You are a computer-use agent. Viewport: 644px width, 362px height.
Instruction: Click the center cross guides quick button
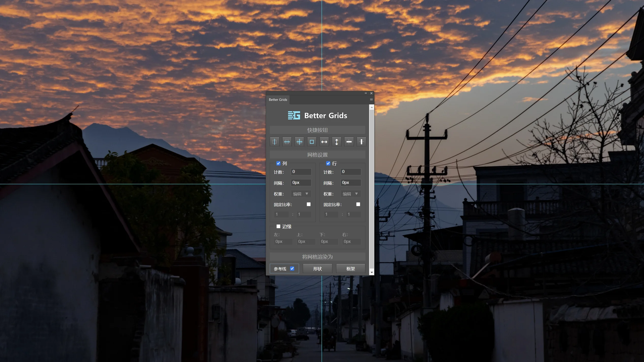point(299,142)
